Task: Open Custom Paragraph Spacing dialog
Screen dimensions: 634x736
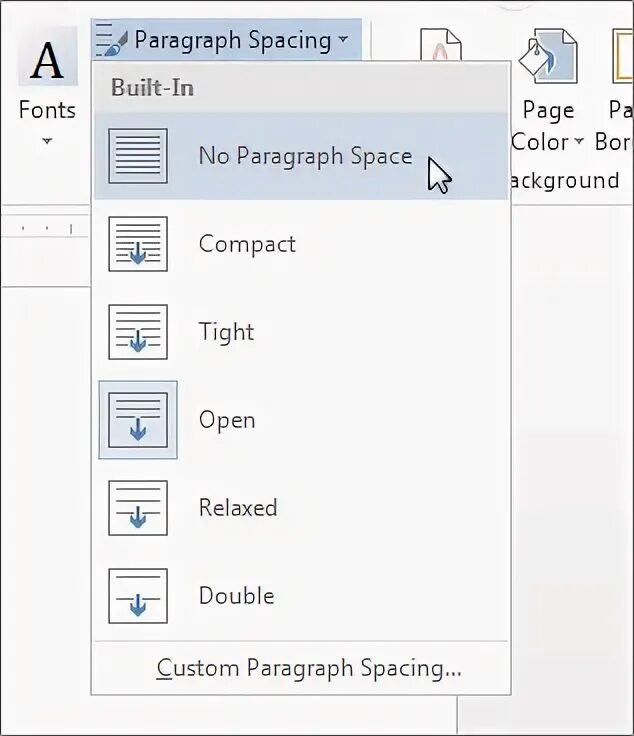Action: point(309,667)
